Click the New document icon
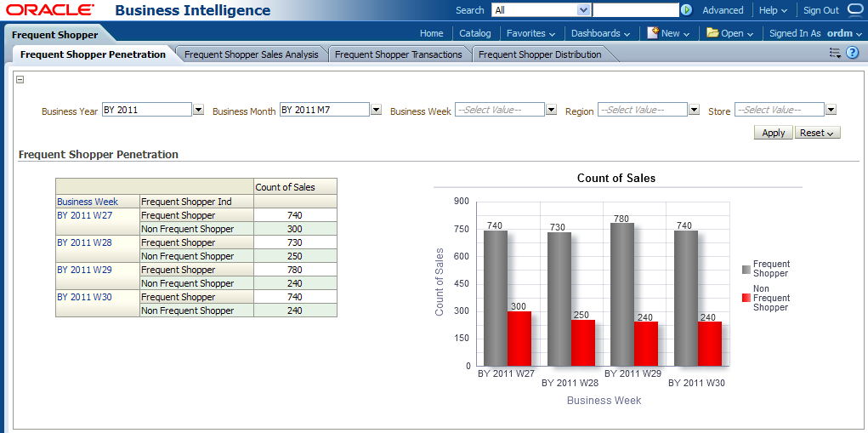The image size is (868, 433). (x=653, y=33)
